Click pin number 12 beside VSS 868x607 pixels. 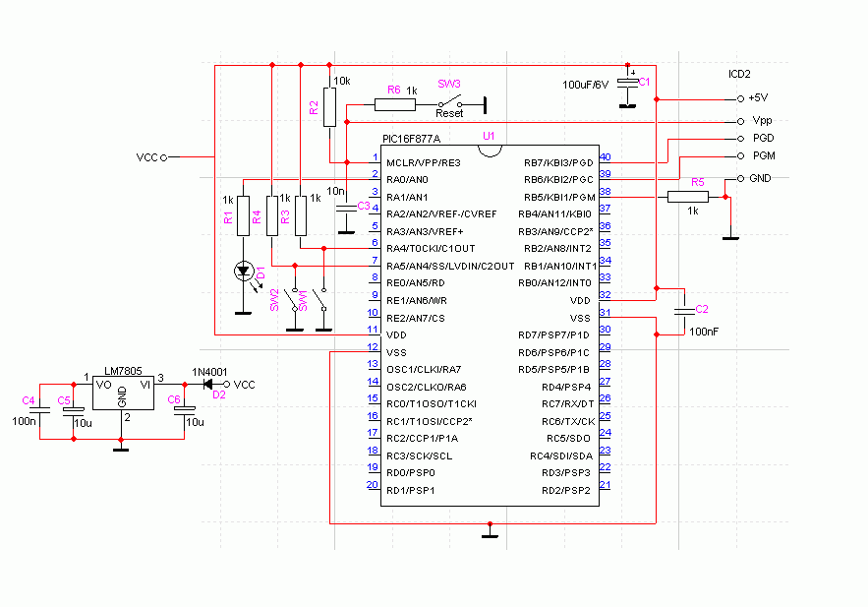pyautogui.click(x=373, y=347)
